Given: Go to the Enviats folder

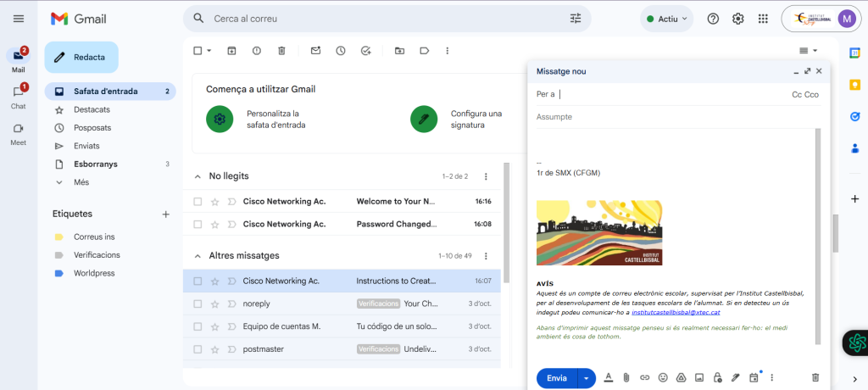Looking at the screenshot, I should pos(86,146).
